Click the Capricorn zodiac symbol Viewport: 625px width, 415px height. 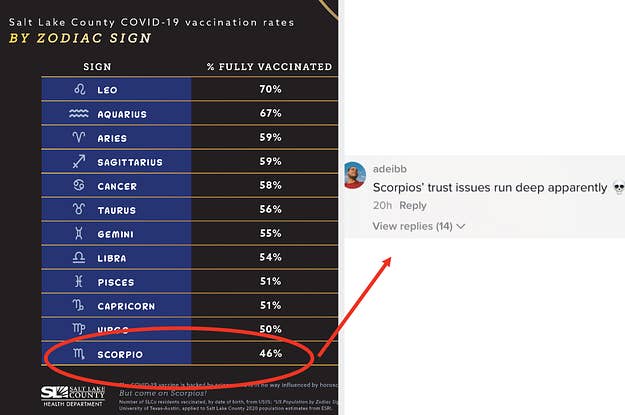pyautogui.click(x=78, y=305)
